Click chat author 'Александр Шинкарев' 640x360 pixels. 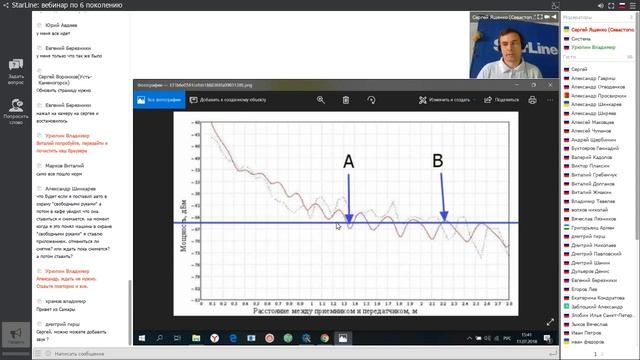pos(71,189)
